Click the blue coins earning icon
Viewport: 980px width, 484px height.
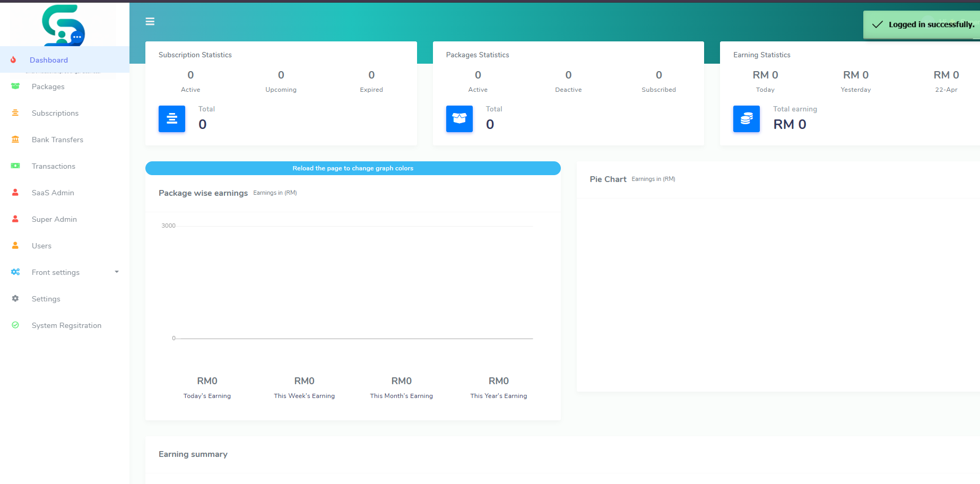pos(746,119)
